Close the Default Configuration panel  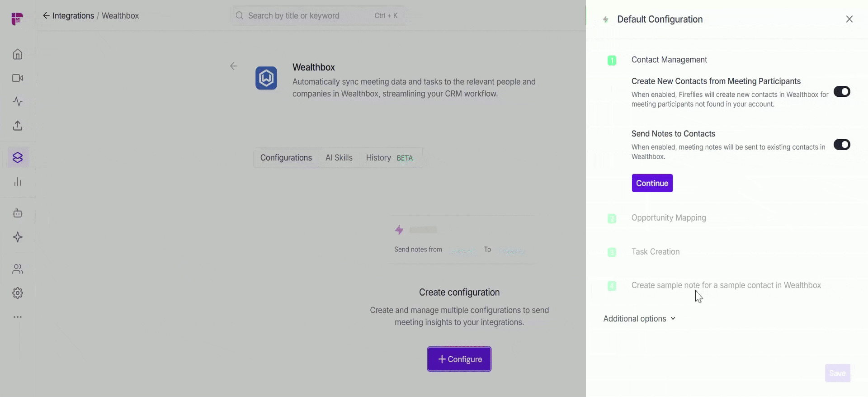pos(849,19)
